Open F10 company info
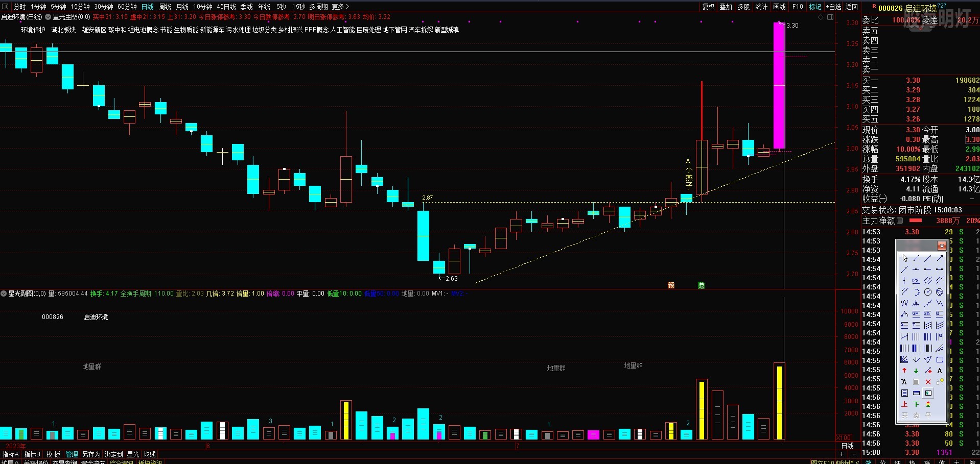 point(798,7)
